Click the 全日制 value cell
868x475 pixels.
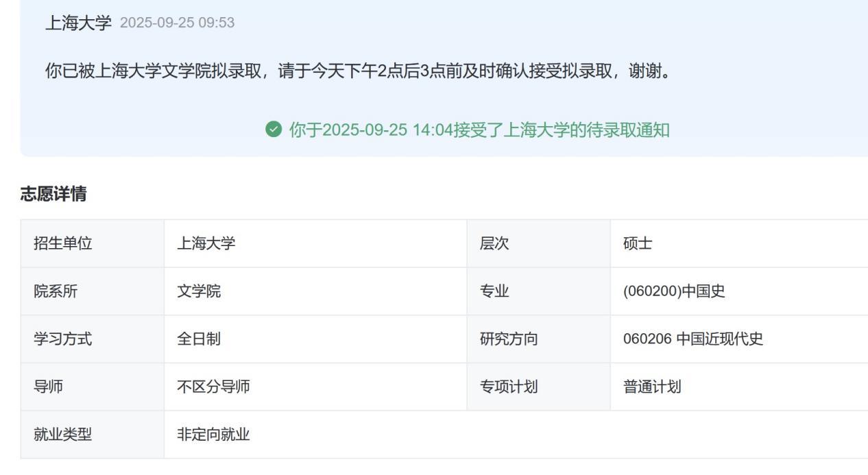[315, 339]
